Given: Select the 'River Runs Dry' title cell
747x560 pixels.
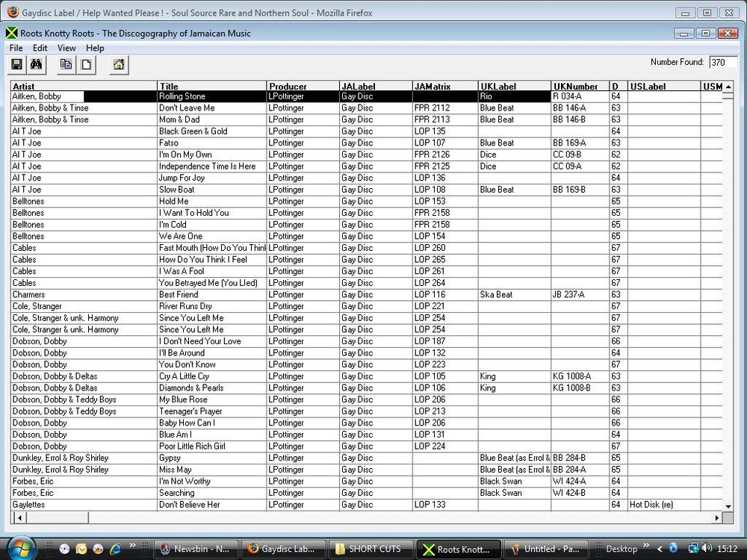Looking at the screenshot, I should click(x=212, y=306).
